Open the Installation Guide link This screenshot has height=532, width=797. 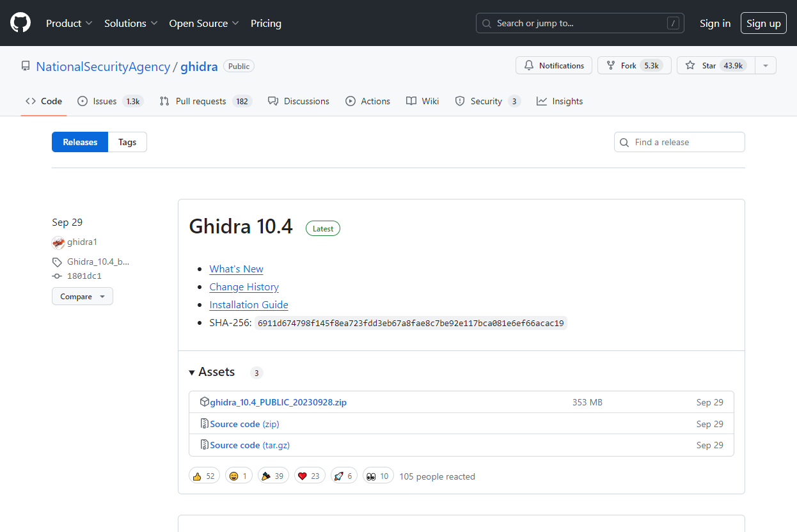click(249, 305)
